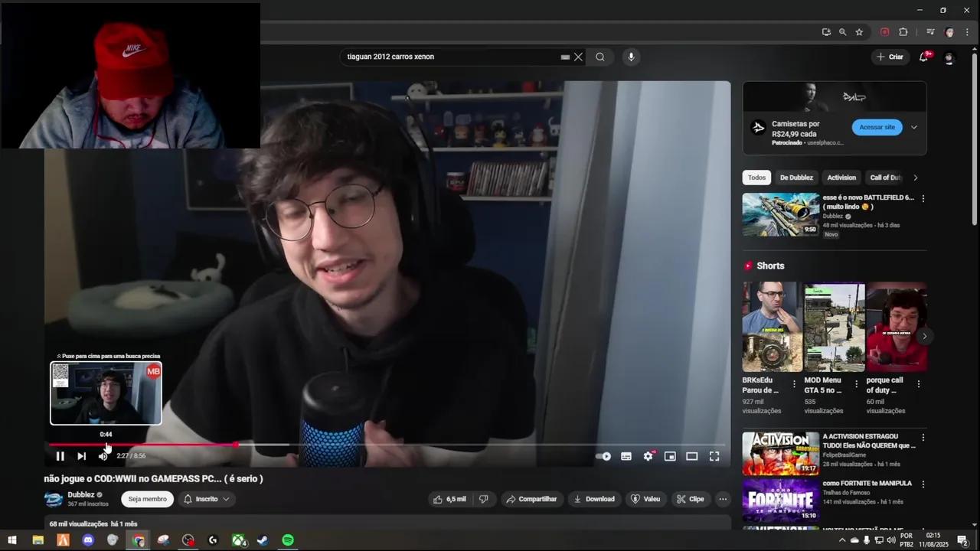Show more Shorts with the right chevron
The height and width of the screenshot is (551, 980).
pos(924,335)
